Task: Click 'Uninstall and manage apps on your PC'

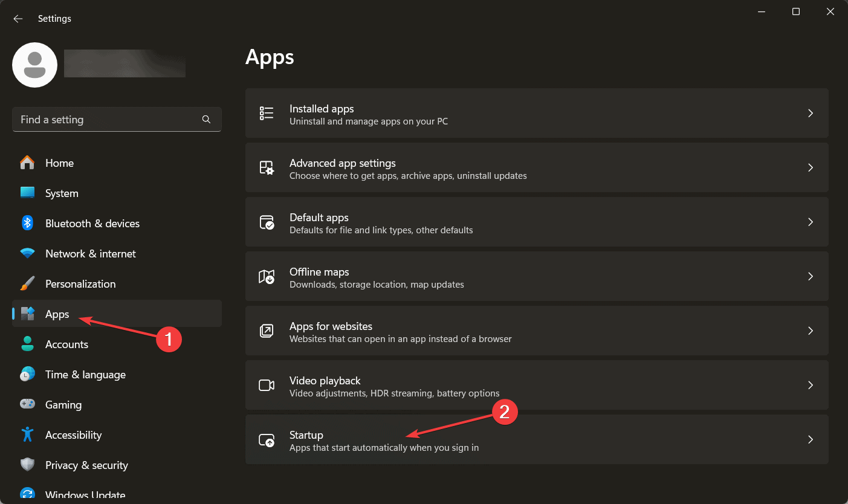Action: click(x=369, y=121)
